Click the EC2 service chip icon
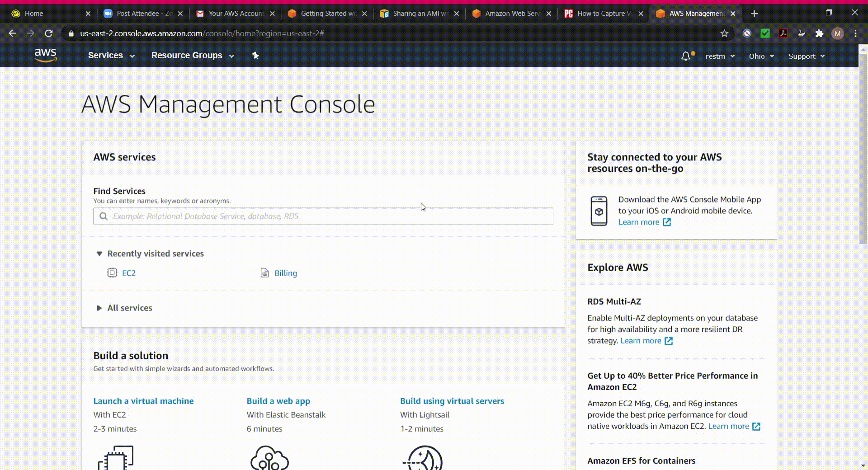The image size is (868, 470). click(x=112, y=273)
